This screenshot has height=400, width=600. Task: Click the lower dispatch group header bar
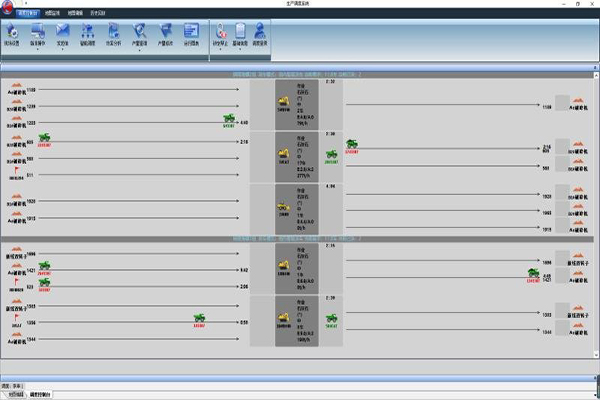(x=297, y=239)
